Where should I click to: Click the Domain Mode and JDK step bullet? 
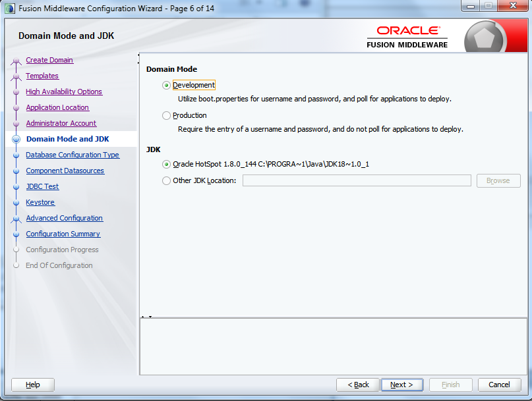pos(16,140)
